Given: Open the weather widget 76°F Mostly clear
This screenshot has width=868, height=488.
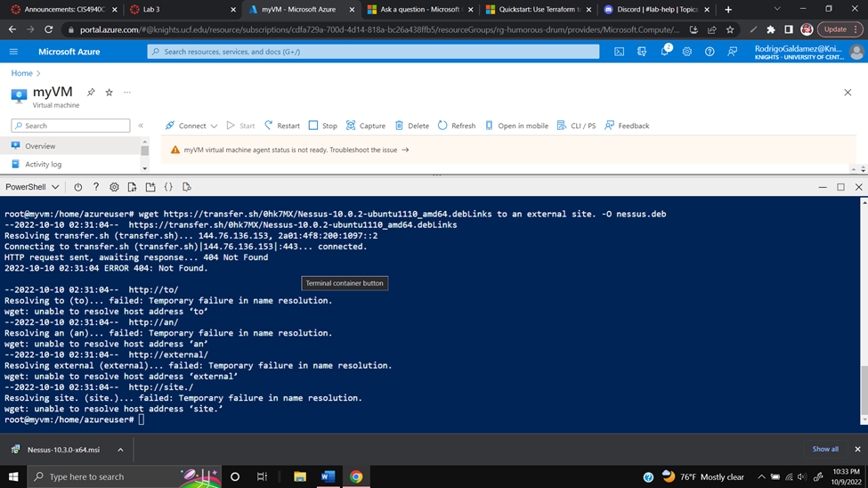Looking at the screenshot, I should pos(703,477).
